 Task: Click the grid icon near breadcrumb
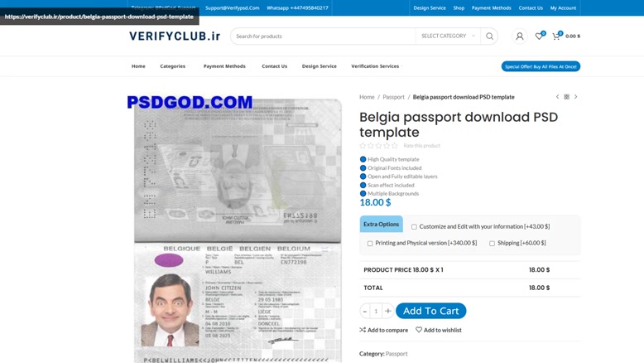point(567,97)
